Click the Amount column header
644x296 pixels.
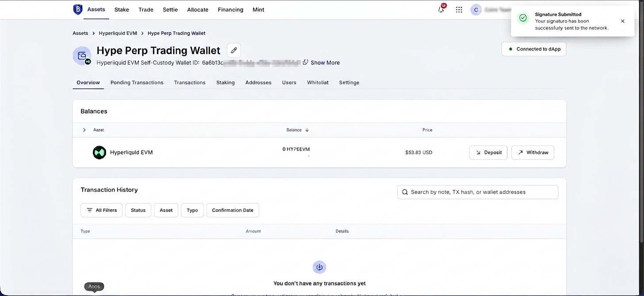point(253,231)
